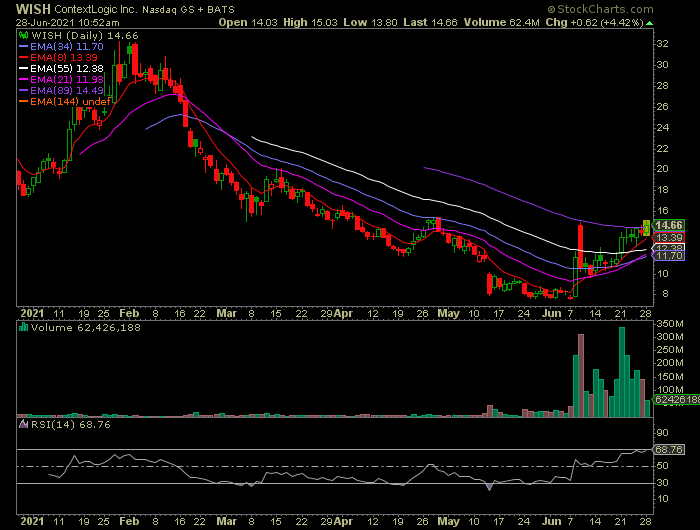Screen dimensions: 700x530
Task: Click the 20 price axis label
Action: pyautogui.click(x=662, y=169)
